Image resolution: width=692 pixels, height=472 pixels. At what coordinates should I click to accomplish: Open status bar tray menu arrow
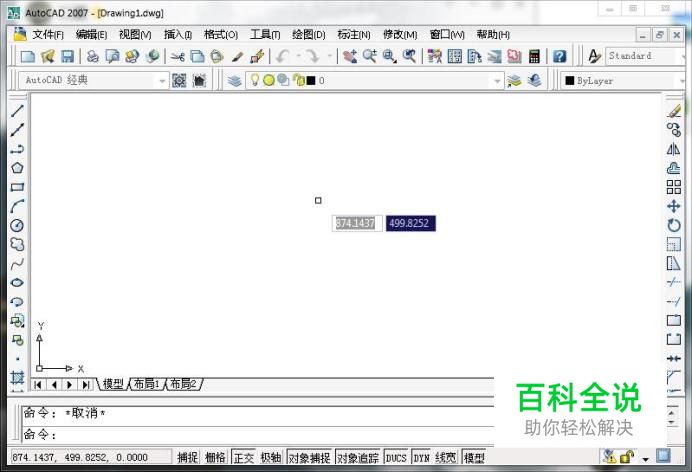click(646, 459)
